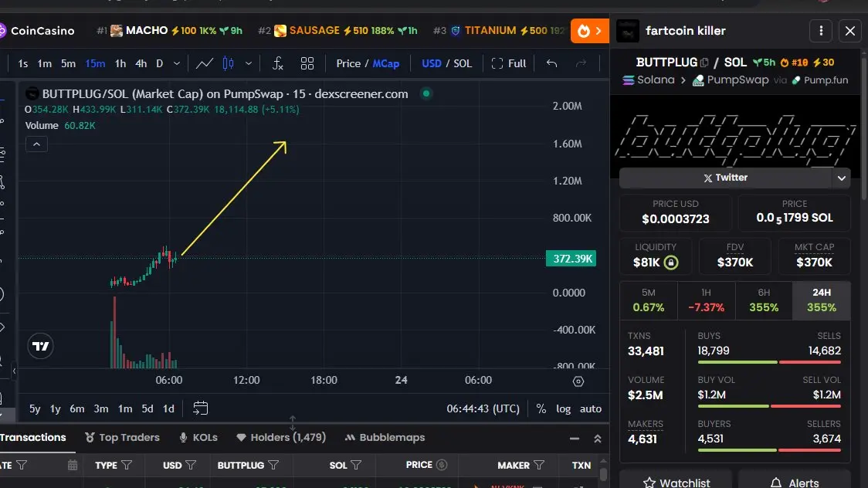Collapse the chart legend chevron
This screenshot has height=488, width=868.
coord(36,144)
